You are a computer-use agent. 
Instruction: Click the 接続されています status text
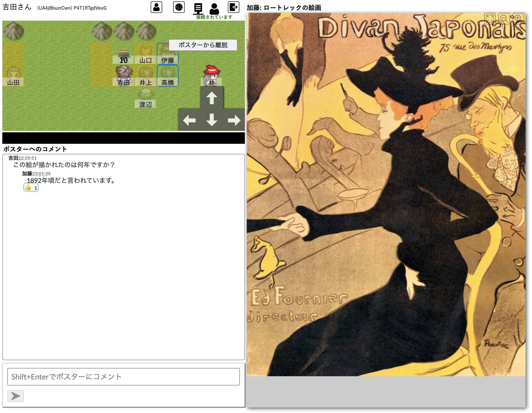(x=214, y=17)
